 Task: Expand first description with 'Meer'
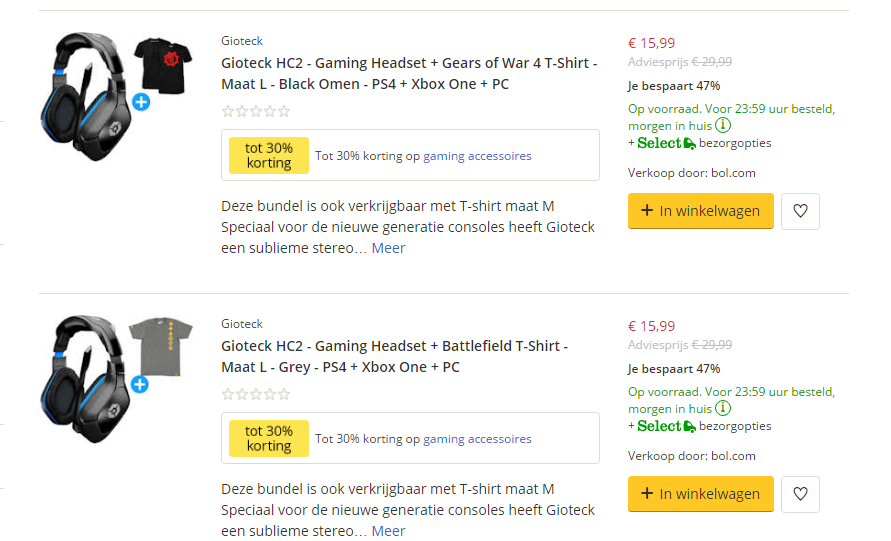pos(388,248)
